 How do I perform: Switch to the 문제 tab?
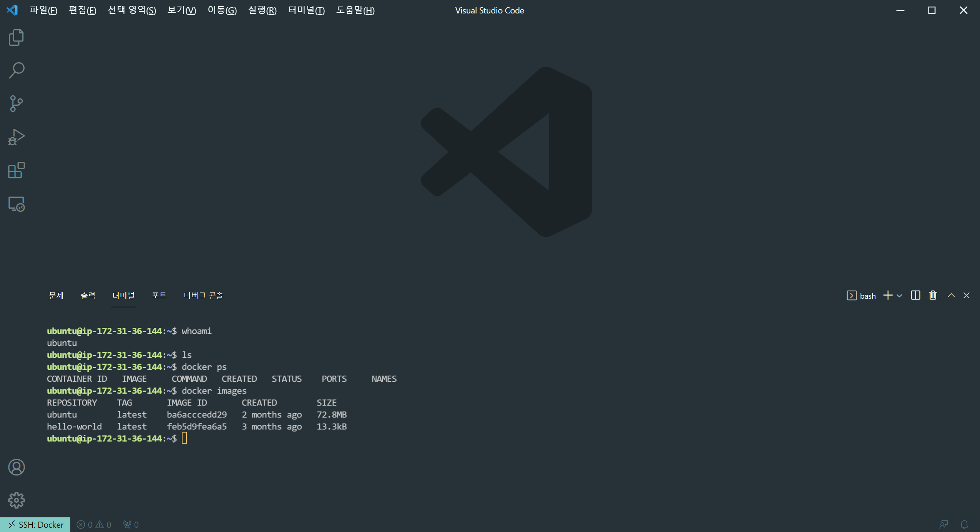point(56,295)
